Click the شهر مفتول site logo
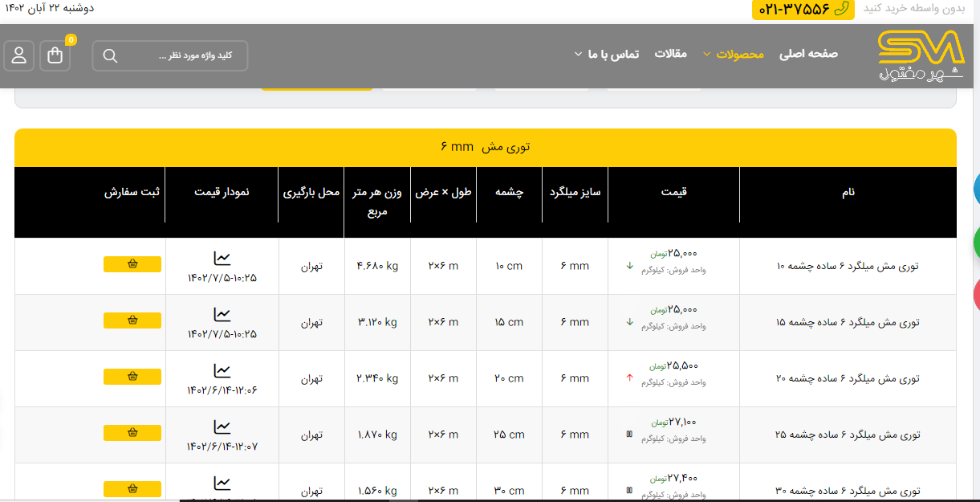This screenshot has height=502, width=980. point(920,55)
